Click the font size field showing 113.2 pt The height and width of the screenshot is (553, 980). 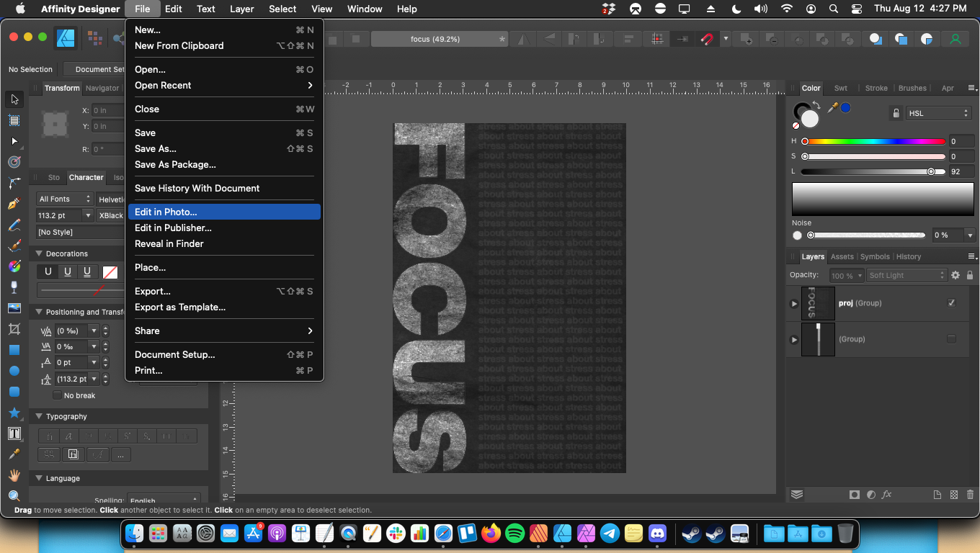click(x=59, y=215)
